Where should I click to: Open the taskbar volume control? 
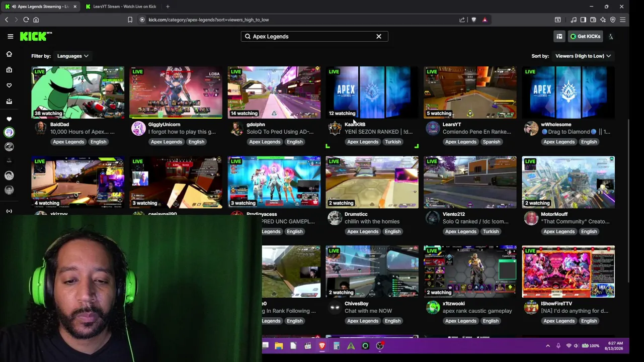576,346
